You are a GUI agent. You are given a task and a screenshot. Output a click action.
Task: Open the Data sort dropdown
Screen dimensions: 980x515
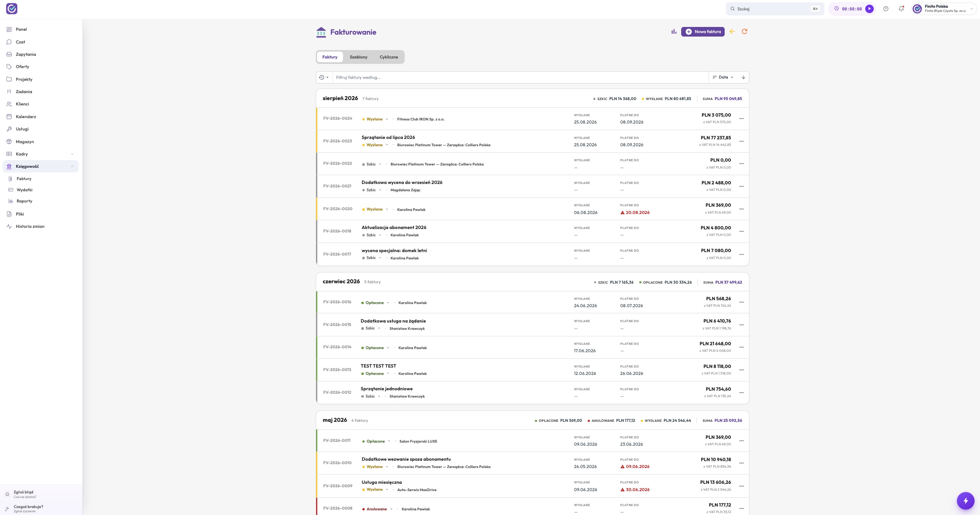pos(723,77)
